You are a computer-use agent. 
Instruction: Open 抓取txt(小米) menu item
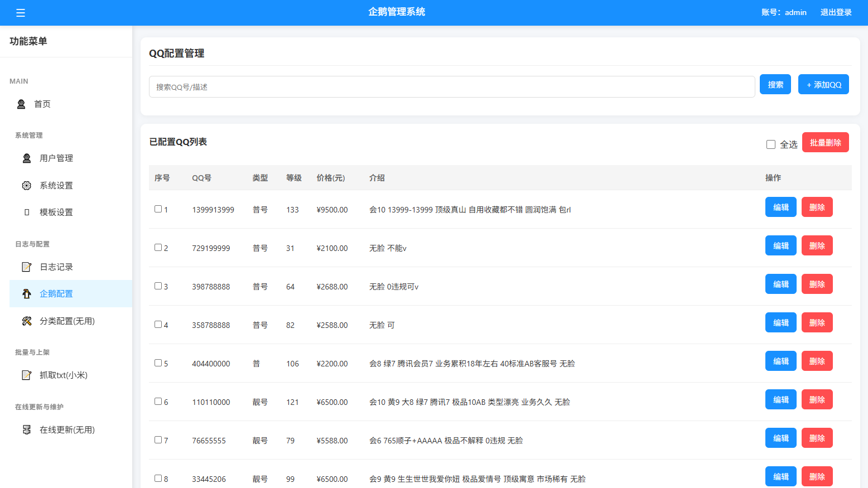63,375
